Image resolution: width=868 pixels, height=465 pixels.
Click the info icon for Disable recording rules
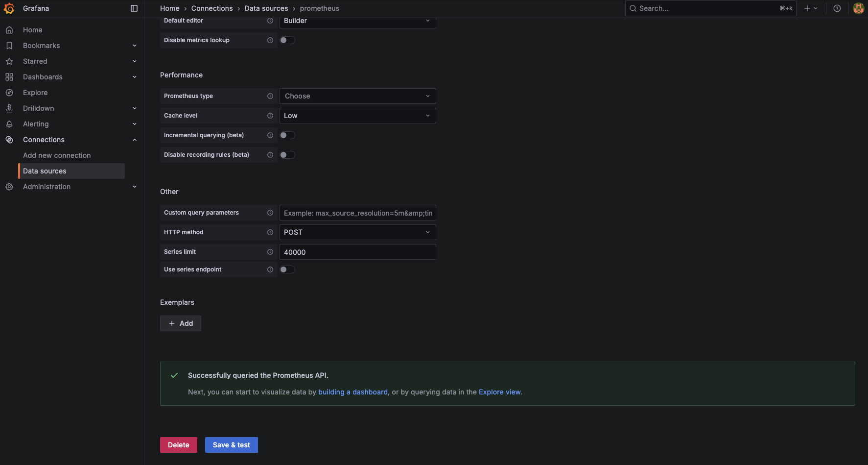tap(270, 155)
